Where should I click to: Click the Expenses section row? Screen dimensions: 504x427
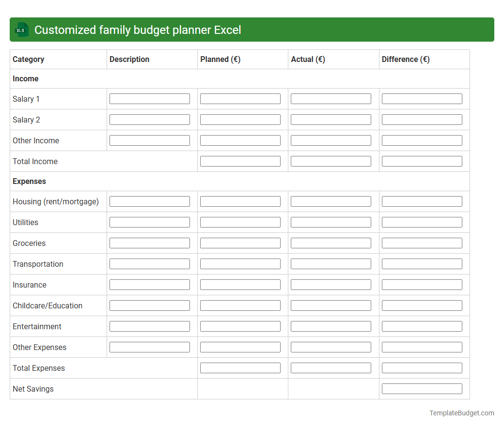[x=29, y=181]
